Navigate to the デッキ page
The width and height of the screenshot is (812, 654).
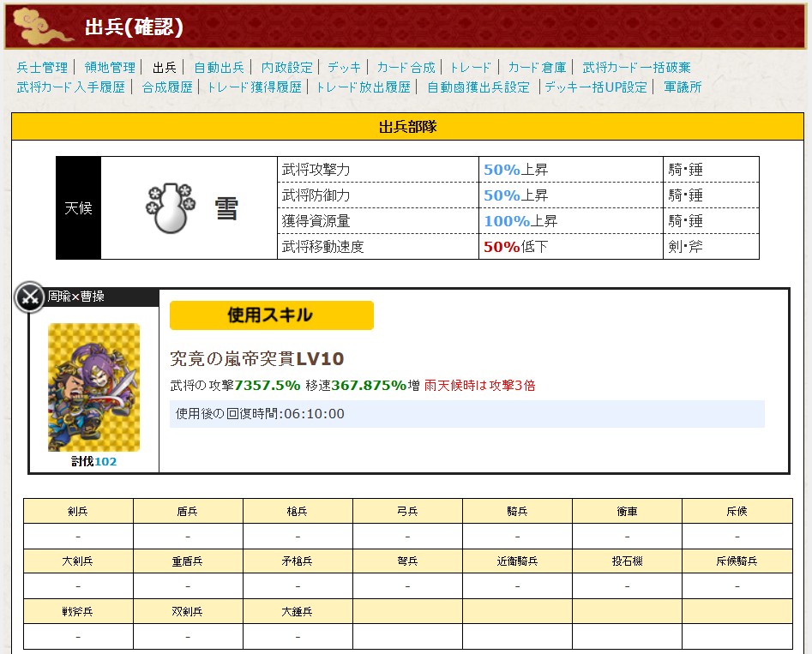point(344,67)
